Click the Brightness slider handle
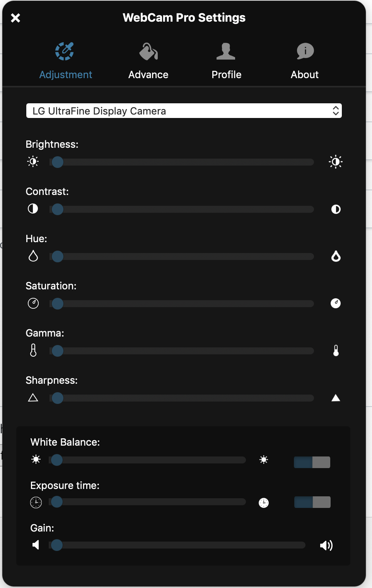 [x=58, y=162]
